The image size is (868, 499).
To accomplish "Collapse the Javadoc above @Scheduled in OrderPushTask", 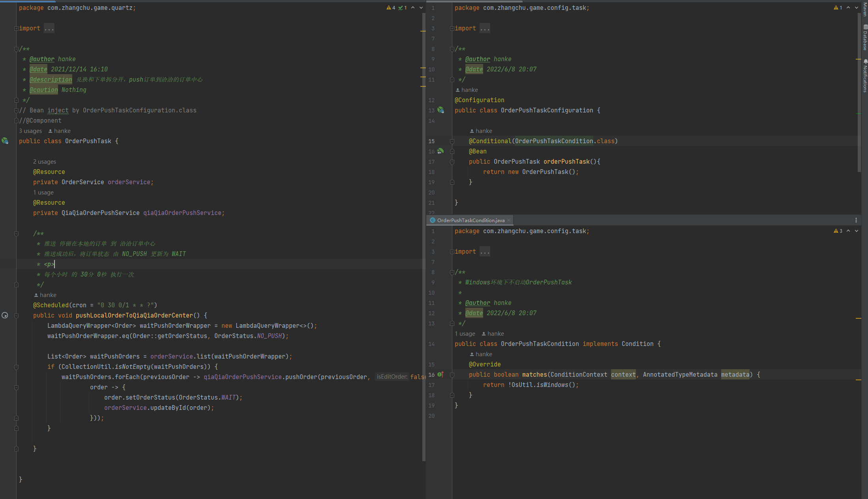I will point(16,234).
